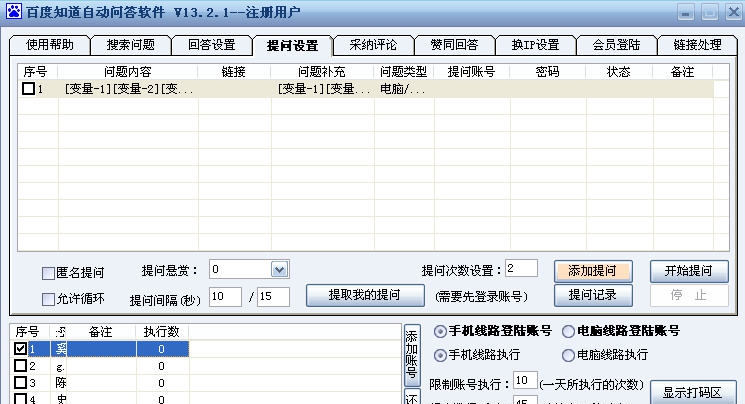Enable the 匿名提问 checkbox
Viewport: 745px width, 404px height.
click(48, 273)
